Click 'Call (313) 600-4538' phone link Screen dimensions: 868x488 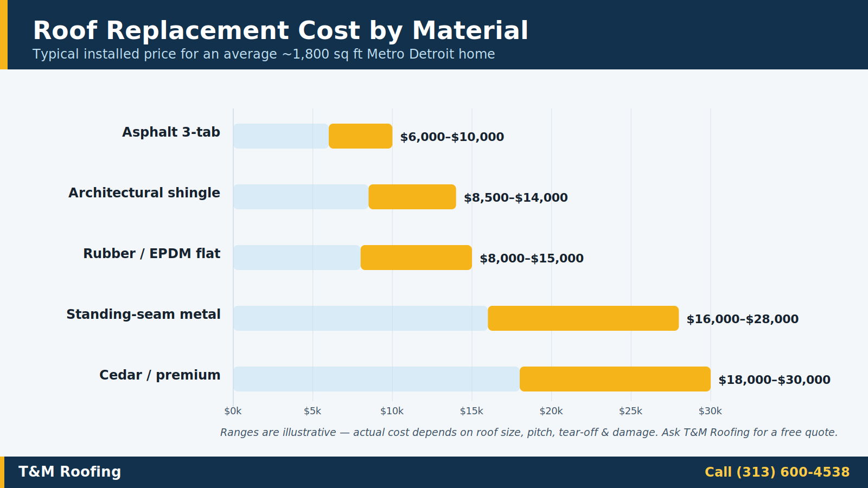(777, 472)
